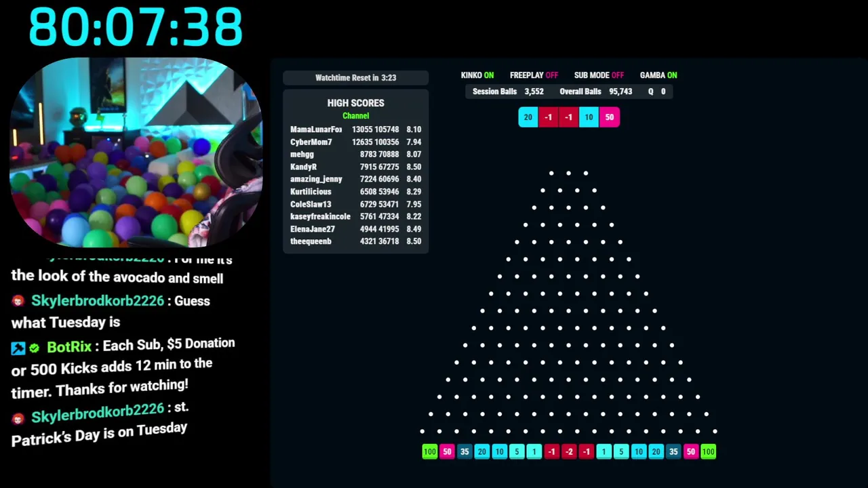The image size is (868, 488).
Task: Select the mehgg leaderboard entry
Action: 355,155
